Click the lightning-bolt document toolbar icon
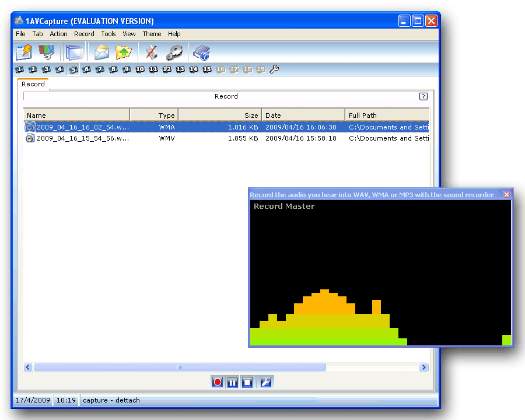The width and height of the screenshot is (525, 420). pos(24,52)
